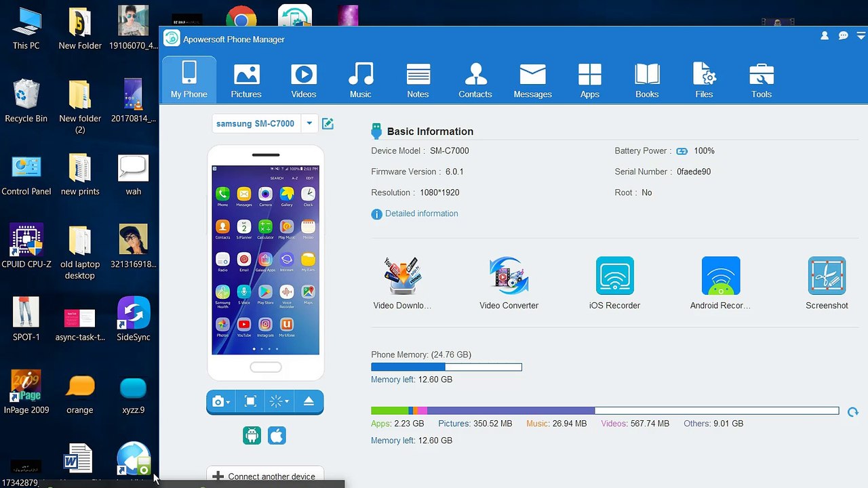Click the user account icon

[825, 36]
